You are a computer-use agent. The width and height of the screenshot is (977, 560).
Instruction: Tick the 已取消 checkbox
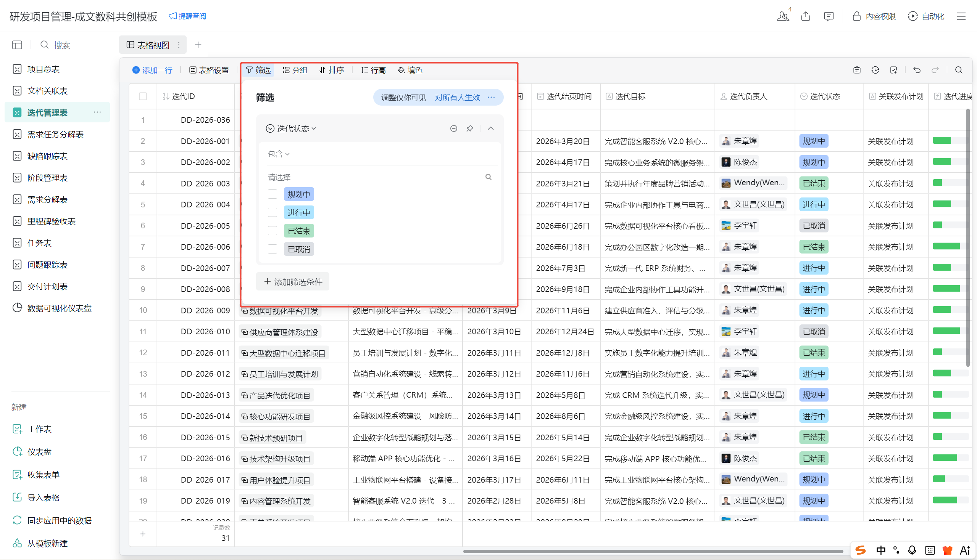[x=272, y=249]
